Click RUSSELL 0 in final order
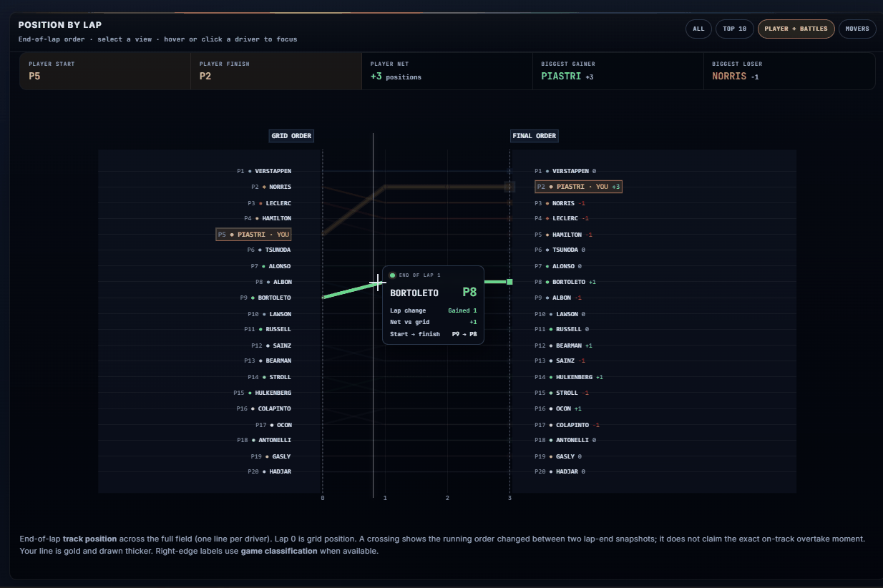This screenshot has width=883, height=588. [562, 329]
